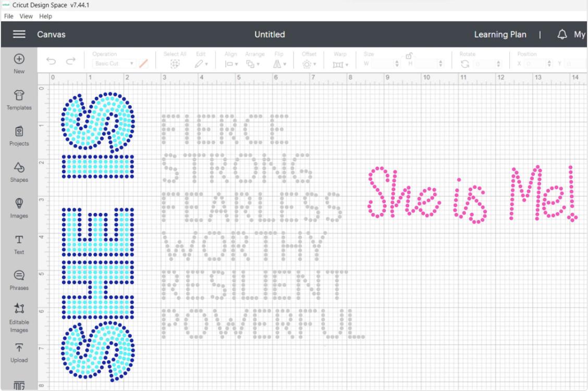The height and width of the screenshot is (391, 588).
Task: Open the Images library
Action: click(x=19, y=208)
